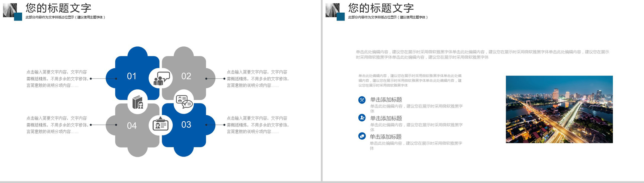Click the ID card icon between pieces 04 and 03
The width and height of the screenshot is (644, 183).
pos(161,124)
